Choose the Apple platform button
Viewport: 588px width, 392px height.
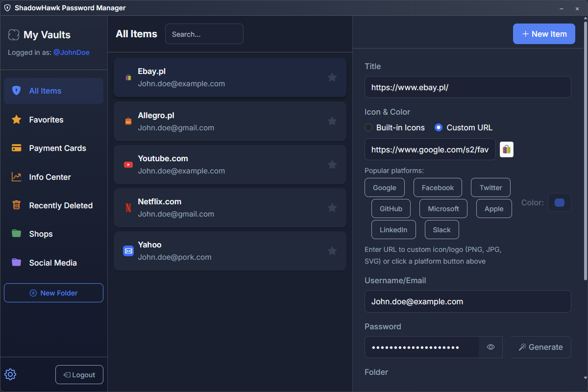coord(494,209)
